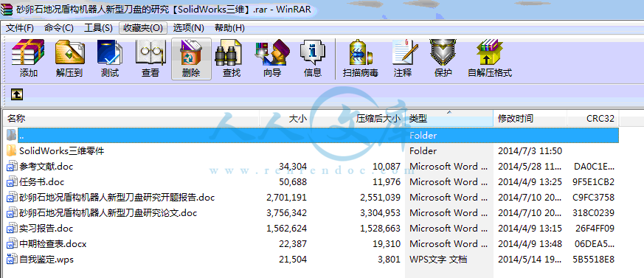Open the Options (选项) menu

pos(189,28)
